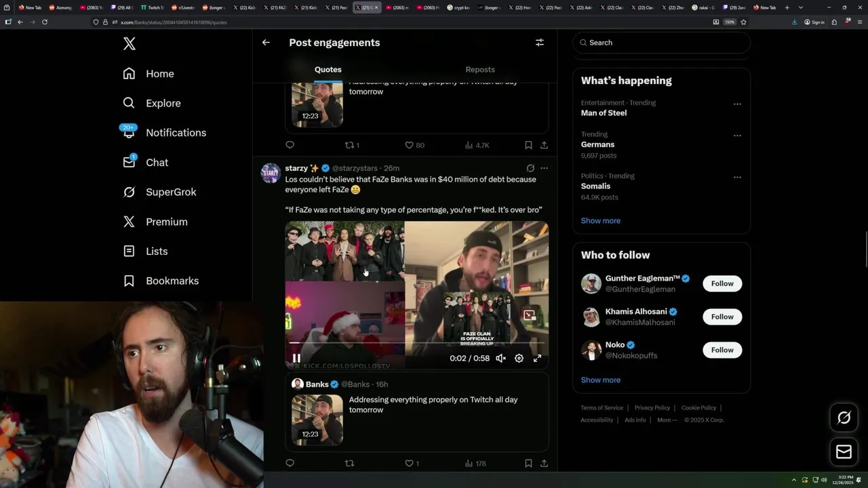Open Premium in the sidebar
868x488 pixels.
[155, 222]
